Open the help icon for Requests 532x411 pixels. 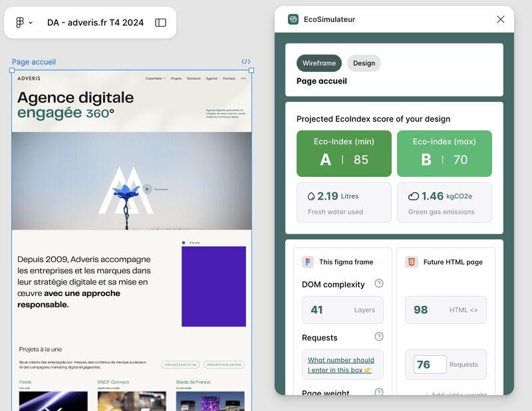(379, 337)
